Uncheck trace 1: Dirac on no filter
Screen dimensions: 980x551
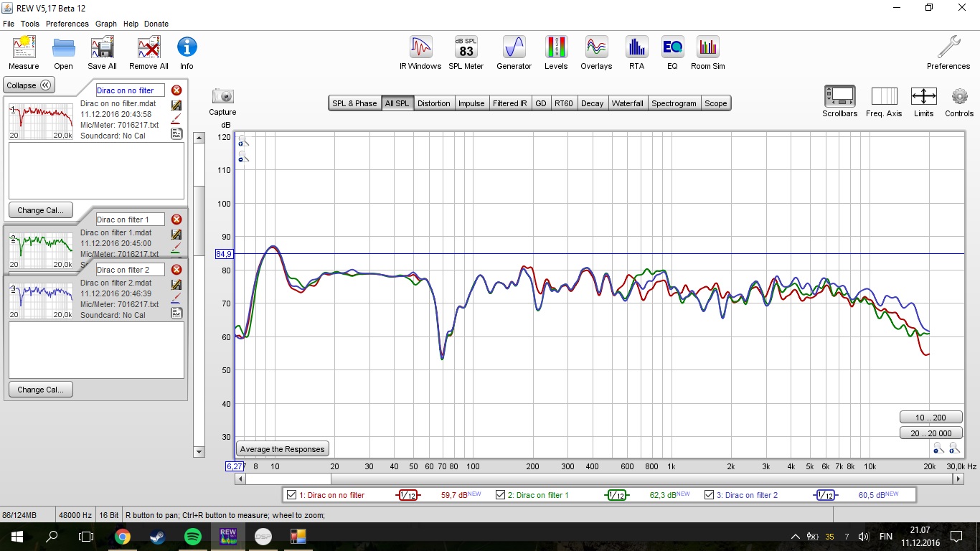coord(291,495)
